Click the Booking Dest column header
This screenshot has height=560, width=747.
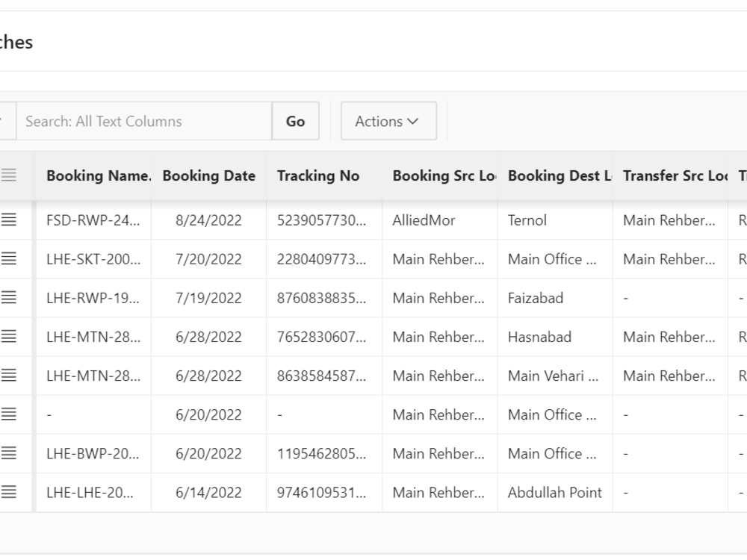[x=554, y=175]
